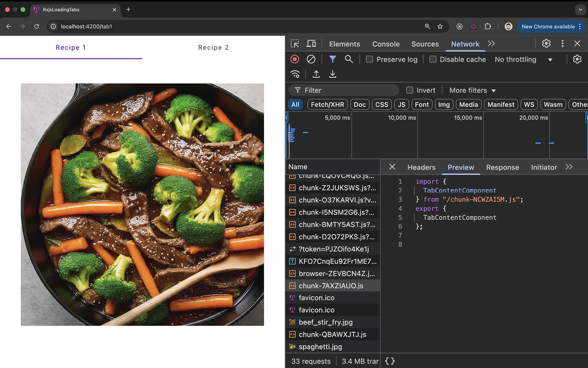Filter requests by Img type
Image resolution: width=588 pixels, height=368 pixels.
pyautogui.click(x=444, y=104)
